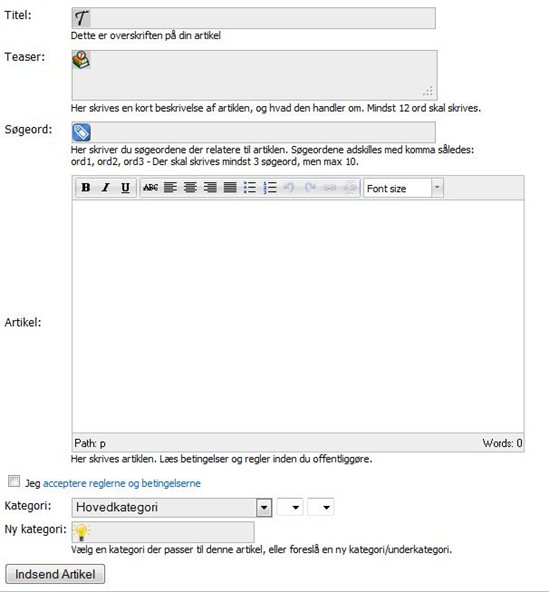Toggle italic formatting in editor toolbar
This screenshot has height=592, width=549.
[106, 187]
